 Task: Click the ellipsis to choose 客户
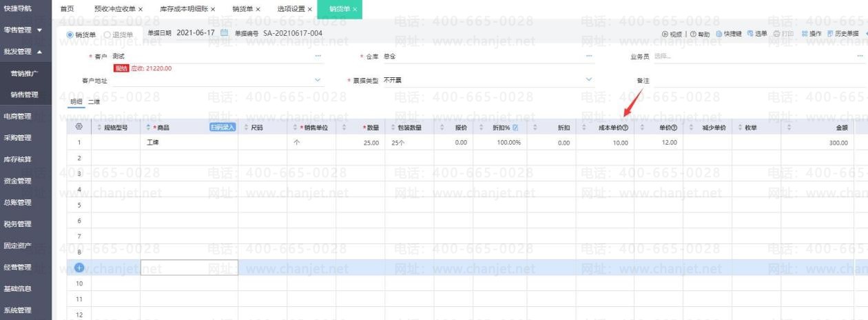[x=318, y=56]
